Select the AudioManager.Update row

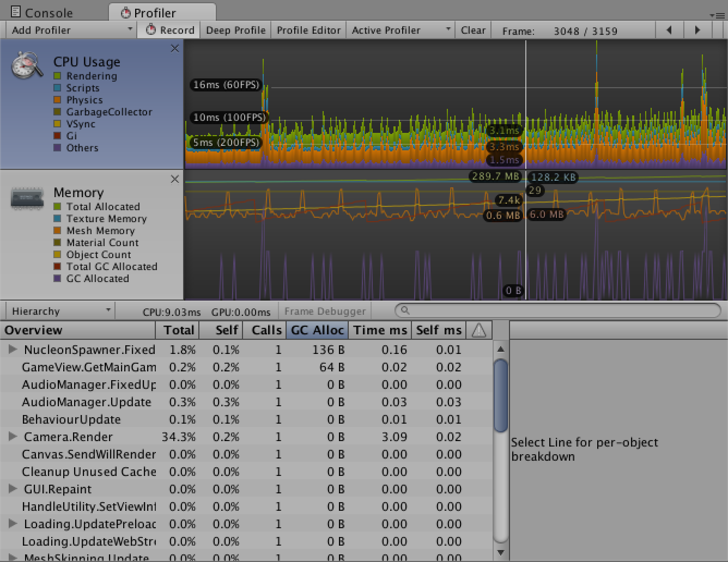click(x=246, y=402)
